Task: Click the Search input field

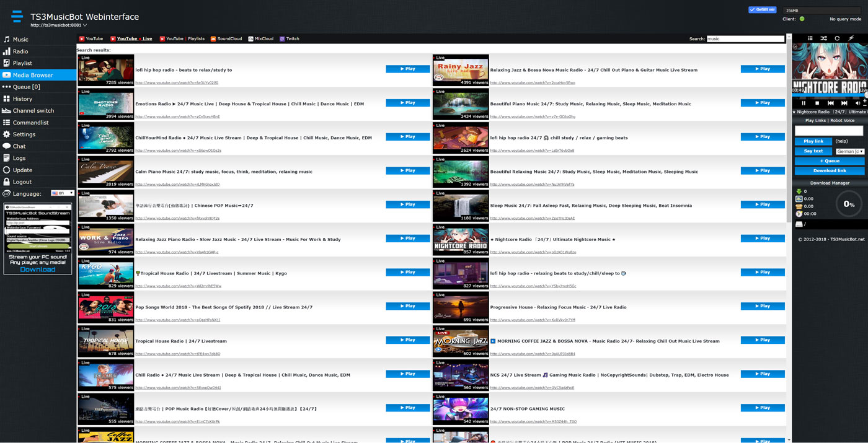Action: click(x=745, y=39)
